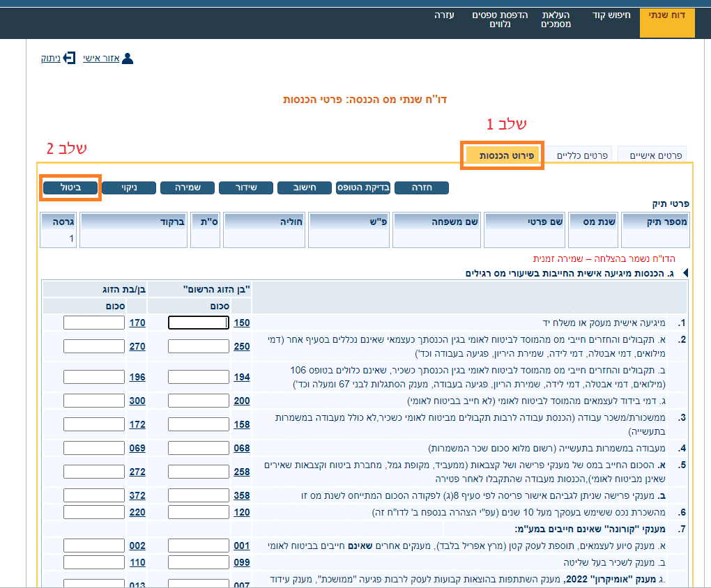Open the עזרה help menu
Screen dimensions: 711x588
coord(444,15)
